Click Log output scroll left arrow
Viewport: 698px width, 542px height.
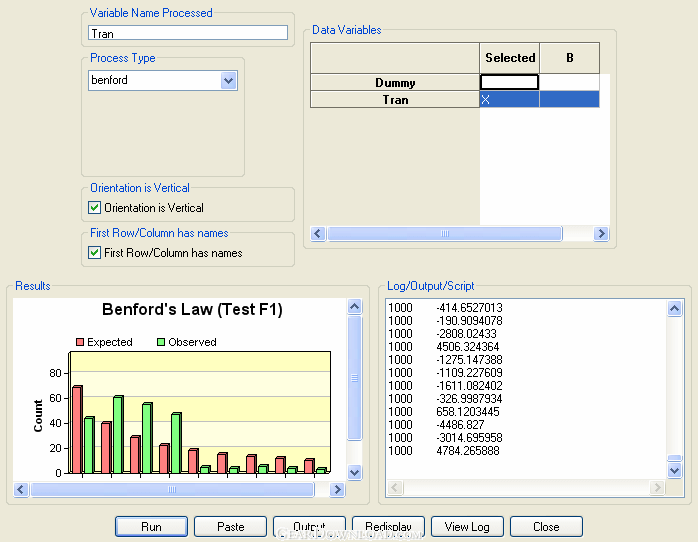tap(395, 488)
